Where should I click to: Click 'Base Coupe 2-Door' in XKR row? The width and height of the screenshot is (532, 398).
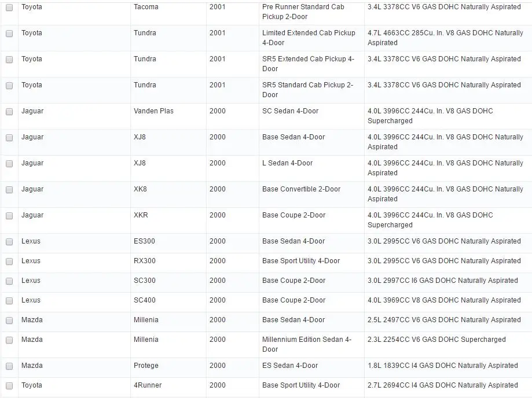(293, 215)
